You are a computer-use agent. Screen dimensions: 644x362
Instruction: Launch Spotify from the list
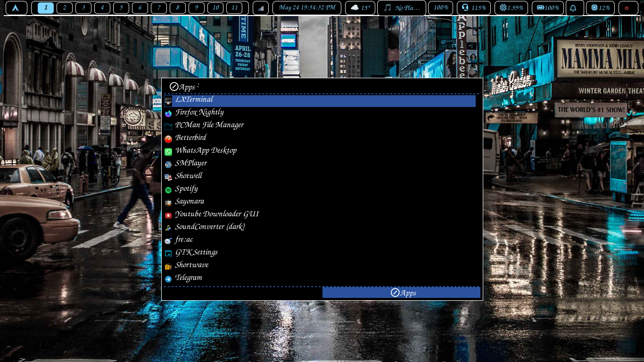pyautogui.click(x=320, y=190)
